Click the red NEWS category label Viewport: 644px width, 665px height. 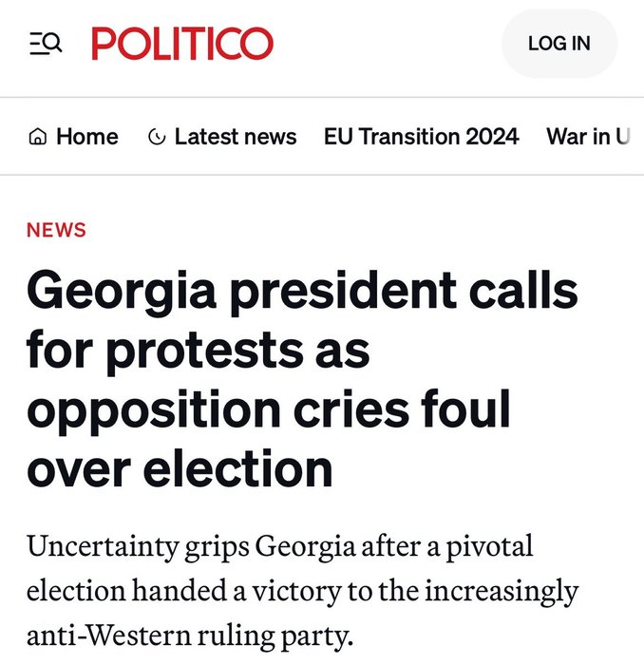point(56,230)
